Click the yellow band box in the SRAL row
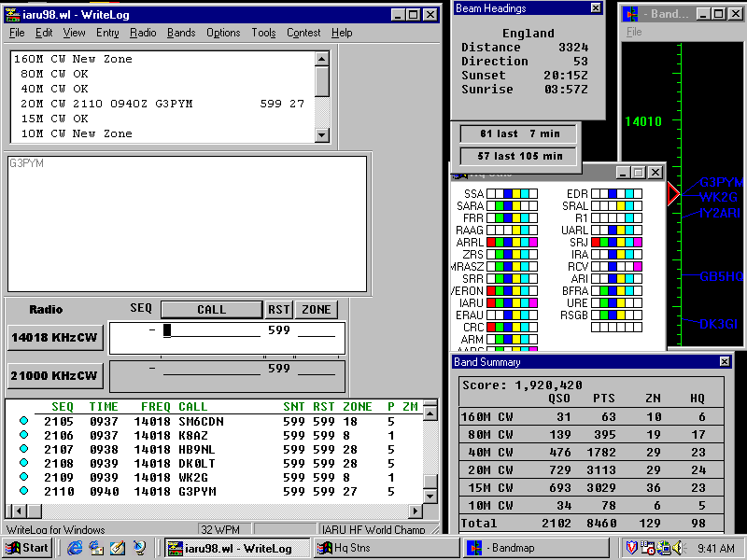Image resolution: width=747 pixels, height=560 pixels. pyautogui.click(x=621, y=206)
